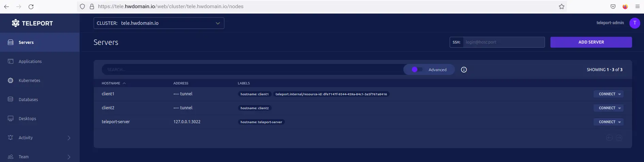This screenshot has width=644, height=162.
Task: Click the padlock site security icon
Action: [x=92, y=6]
